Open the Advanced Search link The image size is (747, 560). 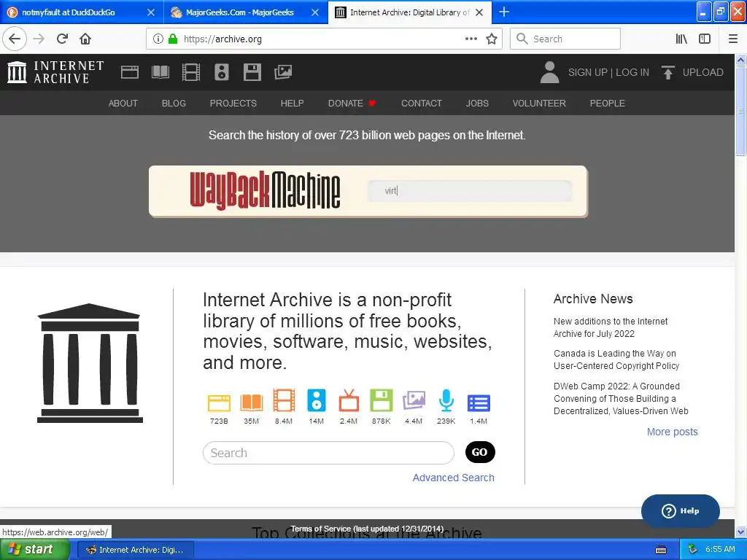pos(454,478)
